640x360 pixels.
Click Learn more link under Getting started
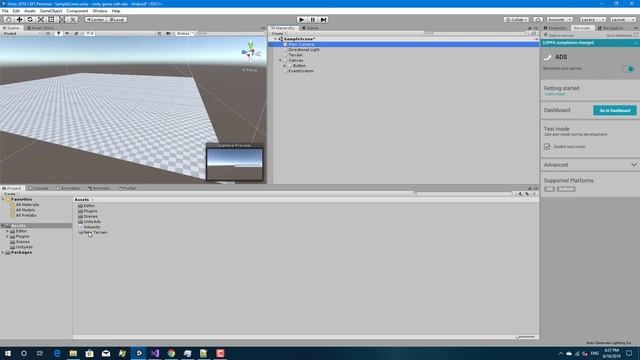[555, 94]
